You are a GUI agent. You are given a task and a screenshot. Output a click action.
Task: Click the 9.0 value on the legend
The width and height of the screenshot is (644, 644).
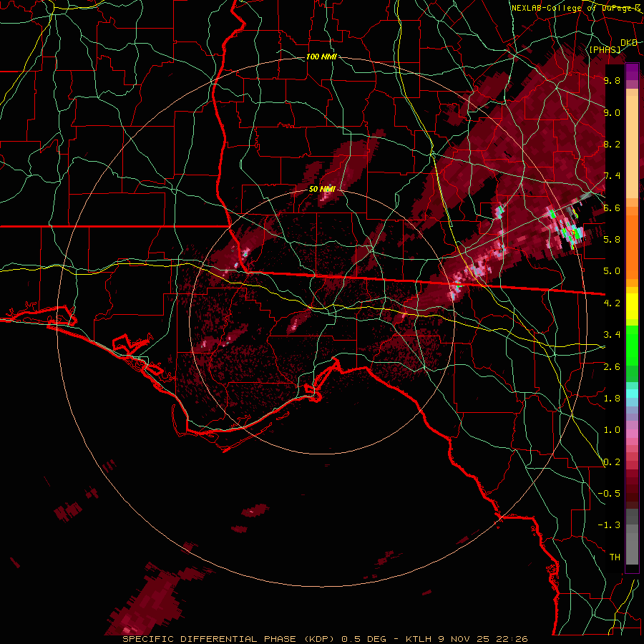(x=612, y=112)
